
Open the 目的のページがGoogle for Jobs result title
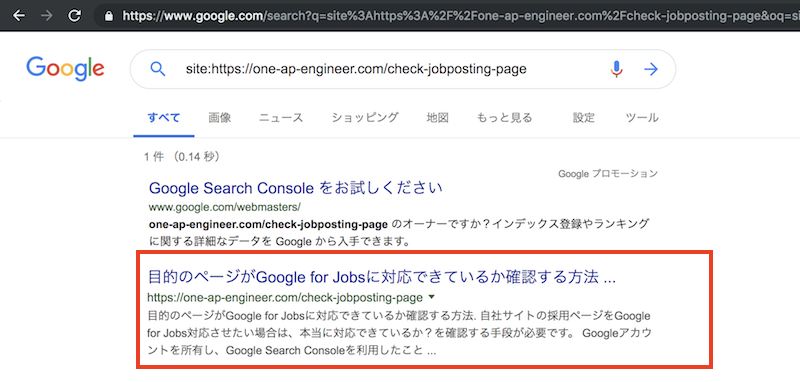(382, 277)
